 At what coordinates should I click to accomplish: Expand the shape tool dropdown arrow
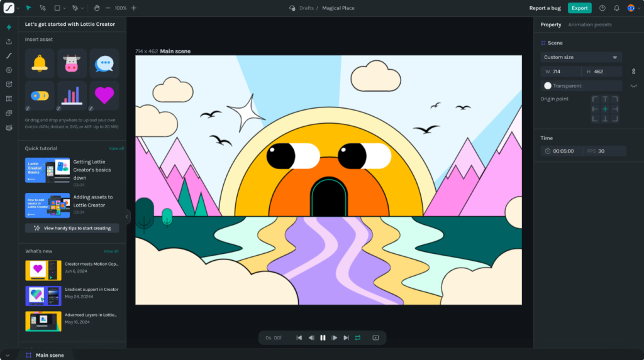click(65, 8)
